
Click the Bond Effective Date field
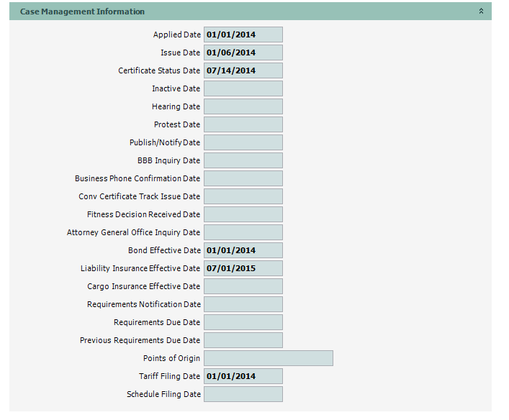tap(243, 250)
